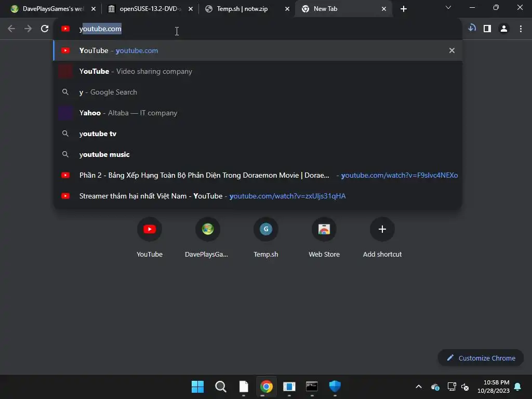Open the Chrome profile icon
Screen dimensions: 532x399
pos(504,29)
